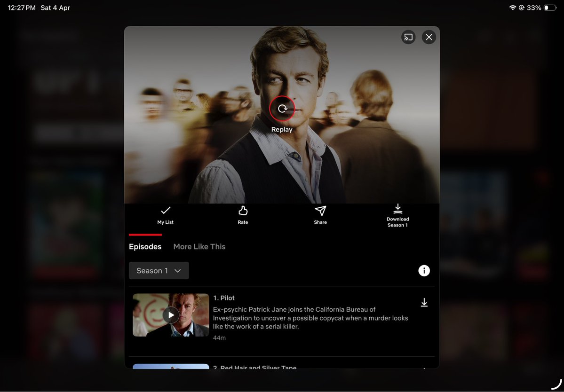Tap the Share paper plane icon
Image resolution: width=564 pixels, height=392 pixels.
pos(320,215)
